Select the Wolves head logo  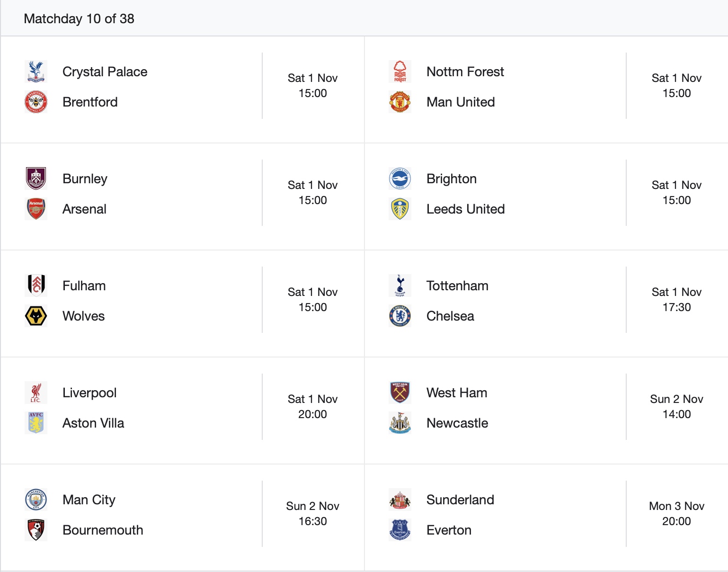[36, 316]
